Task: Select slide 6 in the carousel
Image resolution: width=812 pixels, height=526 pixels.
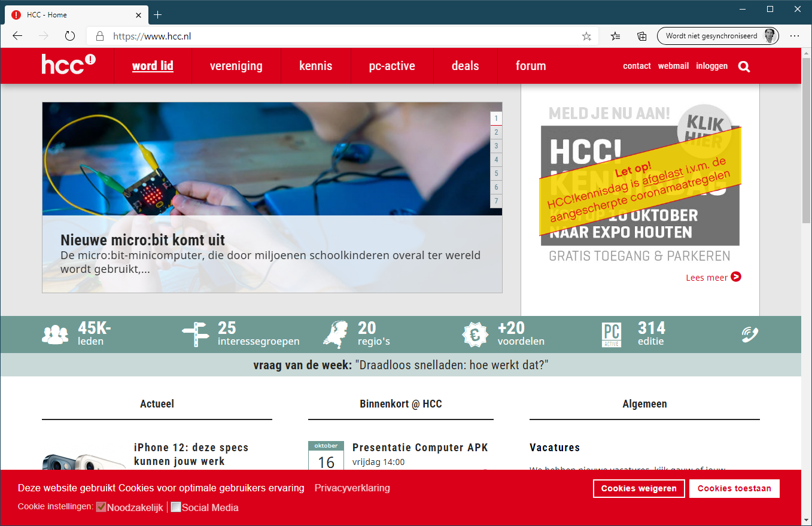Action: tap(496, 187)
